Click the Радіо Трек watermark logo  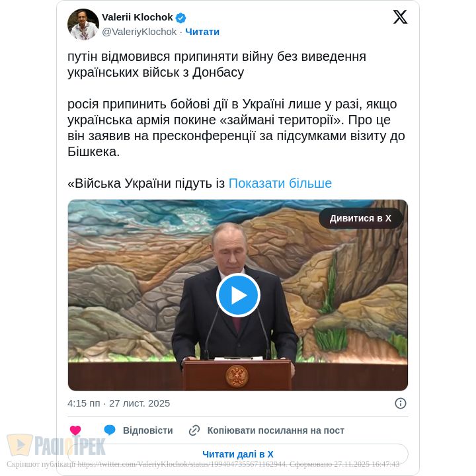pyautogui.click(x=56, y=446)
